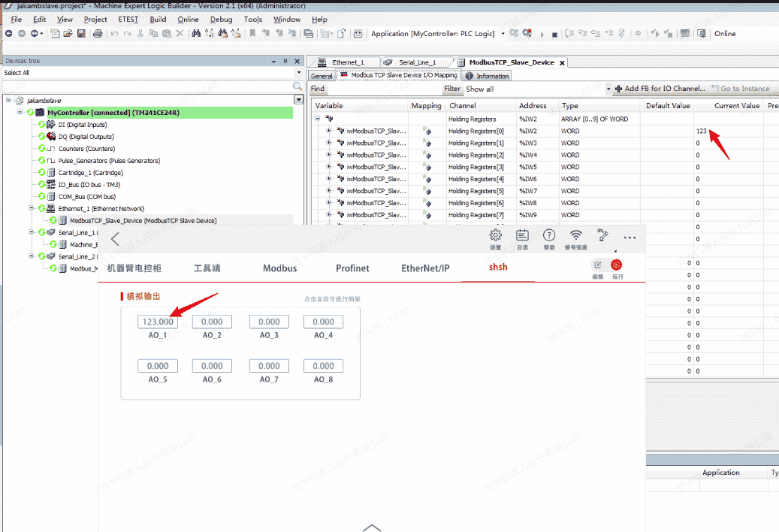Open the Online menu

(188, 20)
